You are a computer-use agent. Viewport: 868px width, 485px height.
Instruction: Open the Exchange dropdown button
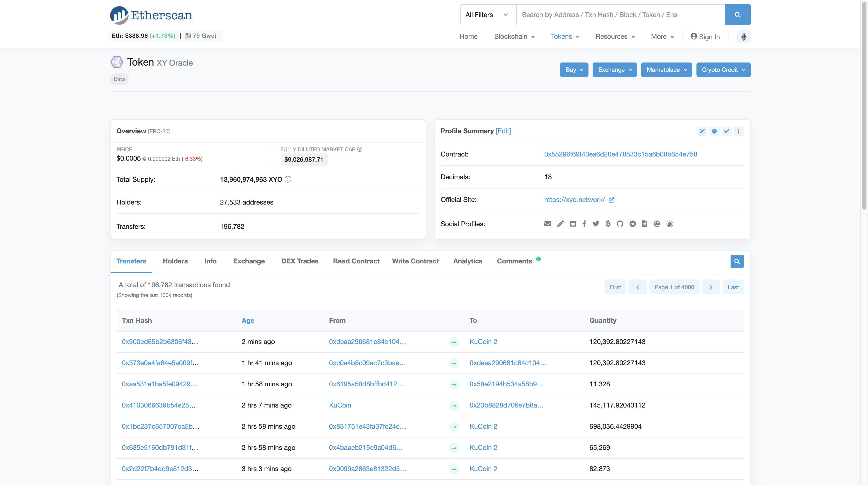pos(614,70)
